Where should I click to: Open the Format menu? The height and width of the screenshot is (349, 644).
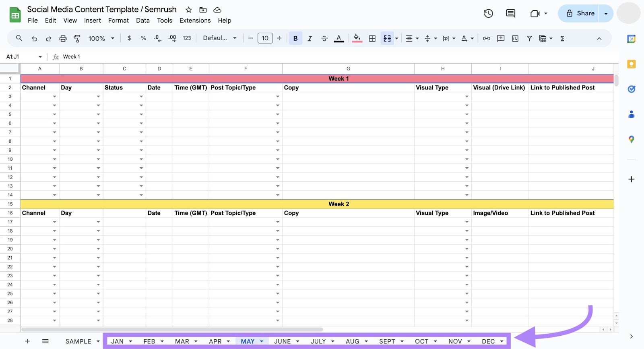pos(118,21)
